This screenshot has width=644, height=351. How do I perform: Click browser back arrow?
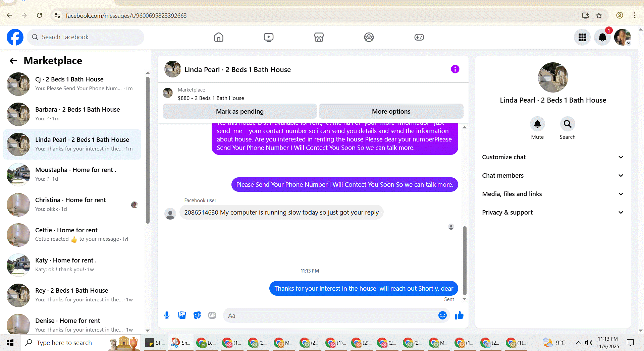tap(9, 15)
